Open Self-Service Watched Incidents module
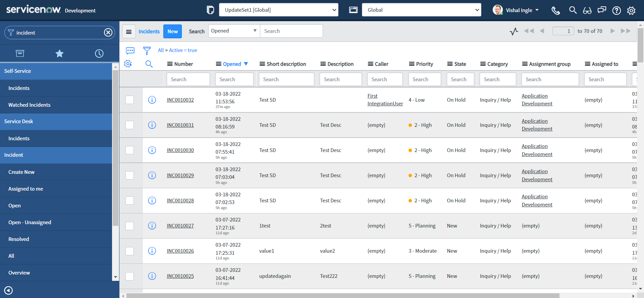Image resolution: width=644 pixels, height=298 pixels. (x=56, y=105)
